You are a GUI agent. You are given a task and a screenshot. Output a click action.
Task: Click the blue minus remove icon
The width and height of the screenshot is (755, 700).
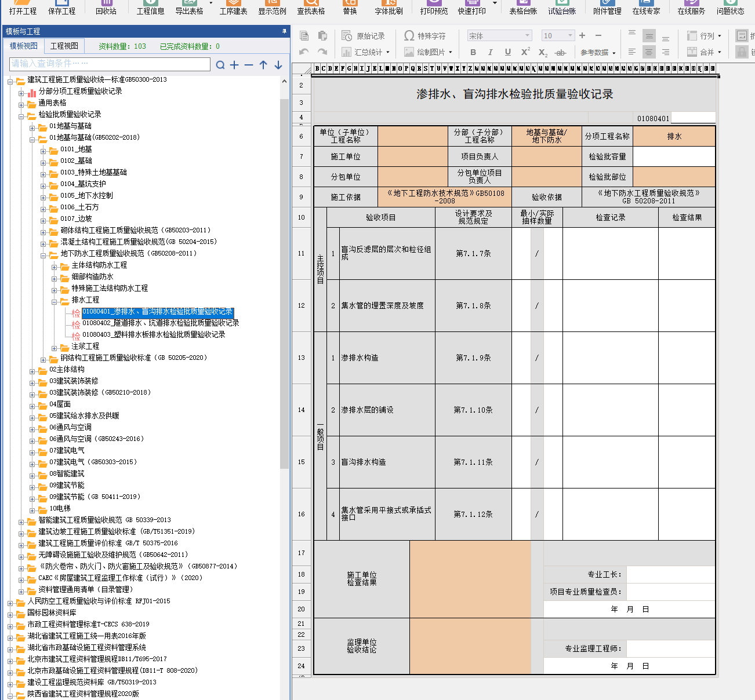249,65
